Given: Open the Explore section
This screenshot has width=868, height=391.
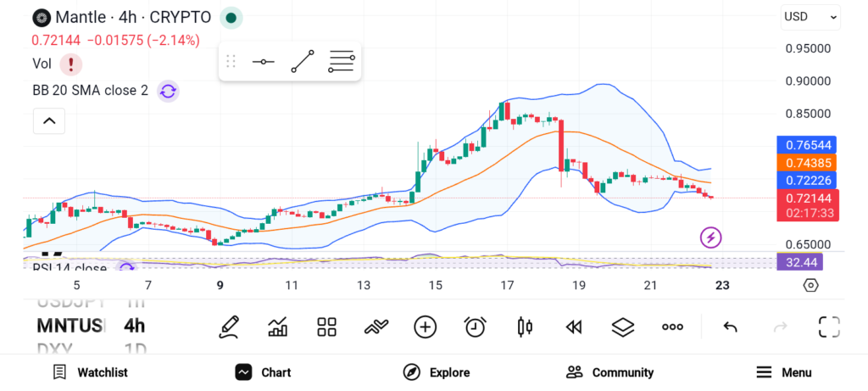Looking at the screenshot, I should coord(436,372).
